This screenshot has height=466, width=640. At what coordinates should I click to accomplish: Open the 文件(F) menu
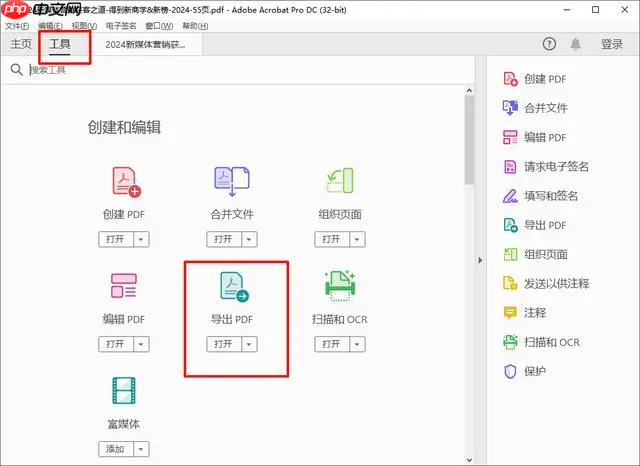[17, 26]
